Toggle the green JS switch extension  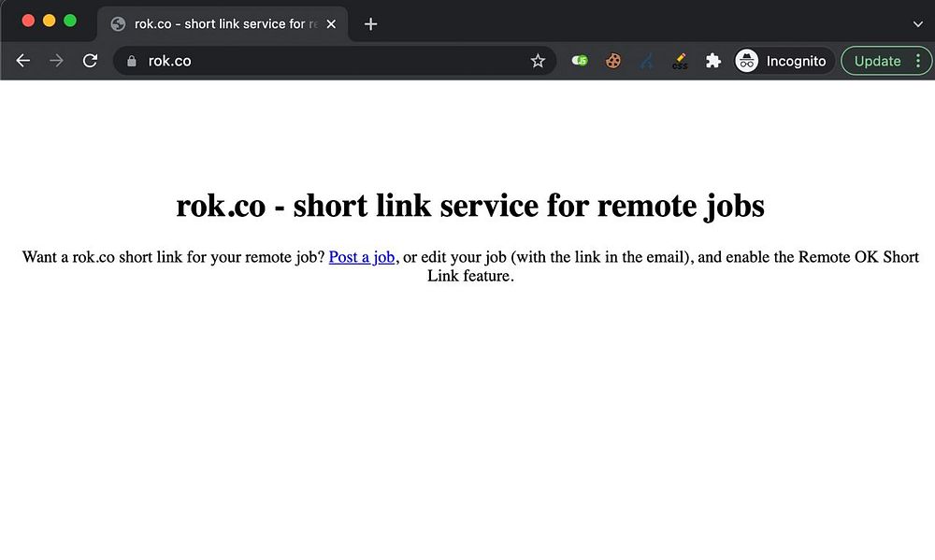click(580, 60)
